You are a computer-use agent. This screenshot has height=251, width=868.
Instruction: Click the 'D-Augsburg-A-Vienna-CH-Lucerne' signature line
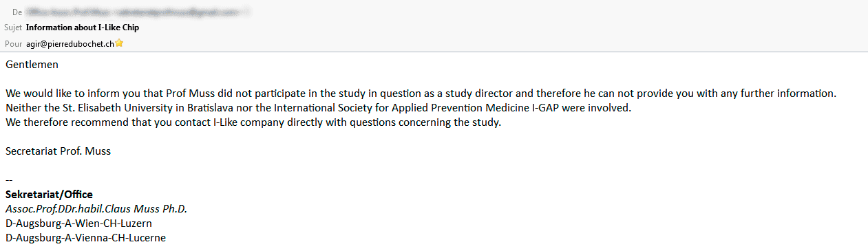coord(85,238)
